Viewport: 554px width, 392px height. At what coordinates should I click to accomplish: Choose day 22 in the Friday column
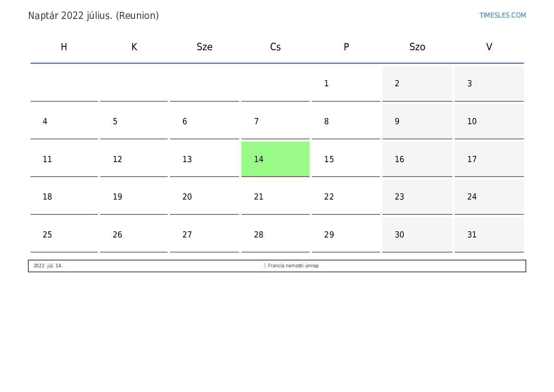tap(346, 197)
